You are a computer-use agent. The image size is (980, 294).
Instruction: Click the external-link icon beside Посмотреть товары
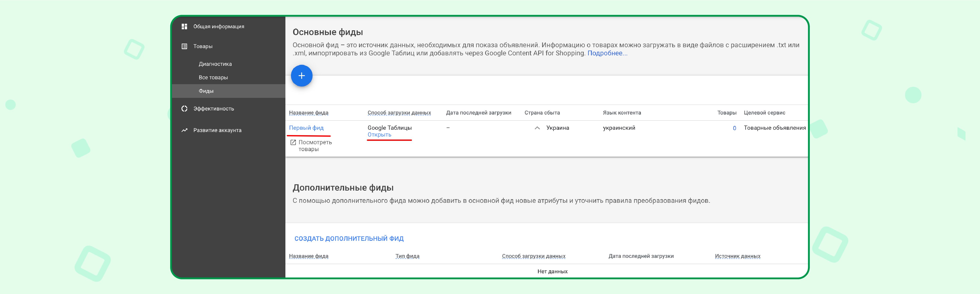pyautogui.click(x=293, y=142)
